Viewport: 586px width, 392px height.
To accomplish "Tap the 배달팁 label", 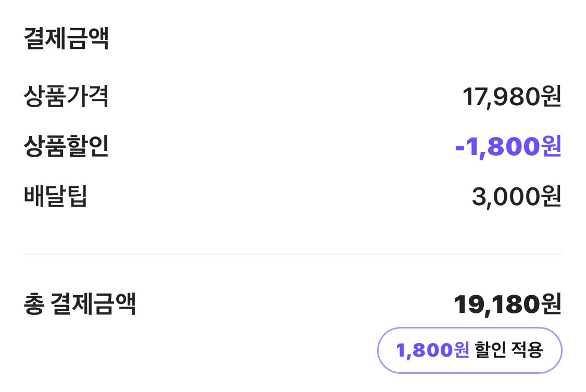I will click(55, 197).
